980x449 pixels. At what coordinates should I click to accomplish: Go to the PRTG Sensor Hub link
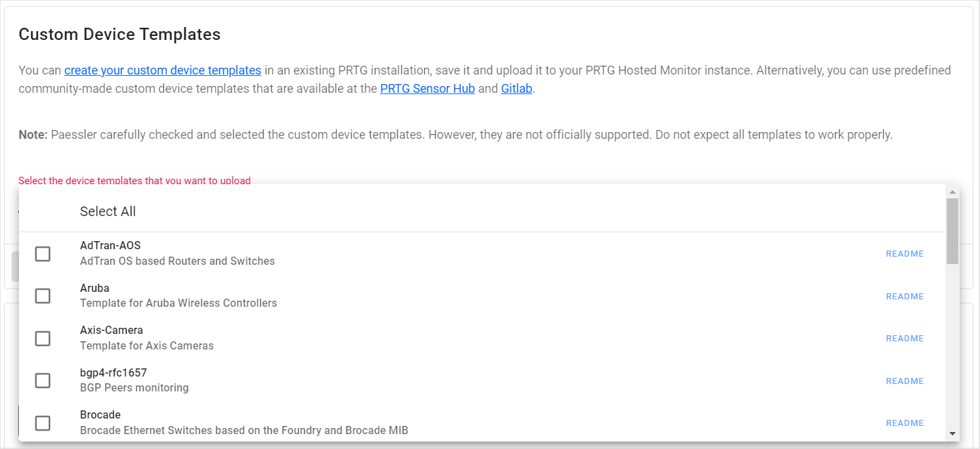click(427, 89)
